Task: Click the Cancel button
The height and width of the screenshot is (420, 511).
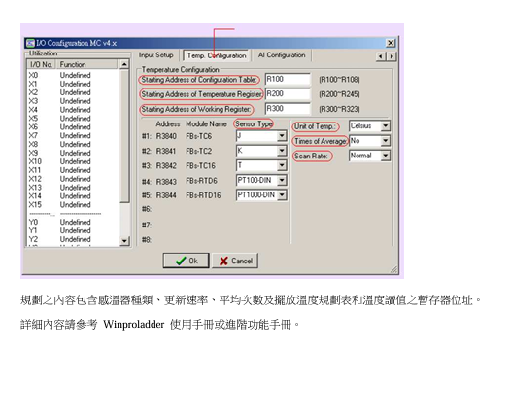Action: click(x=235, y=261)
